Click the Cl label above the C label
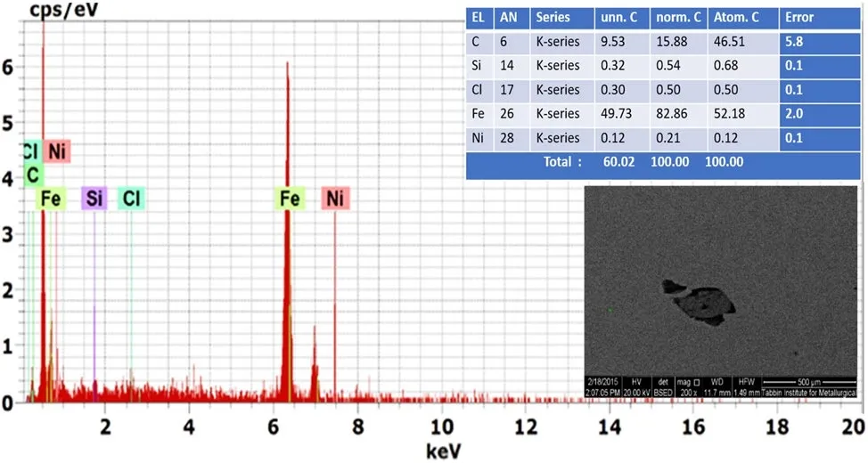 click(31, 151)
